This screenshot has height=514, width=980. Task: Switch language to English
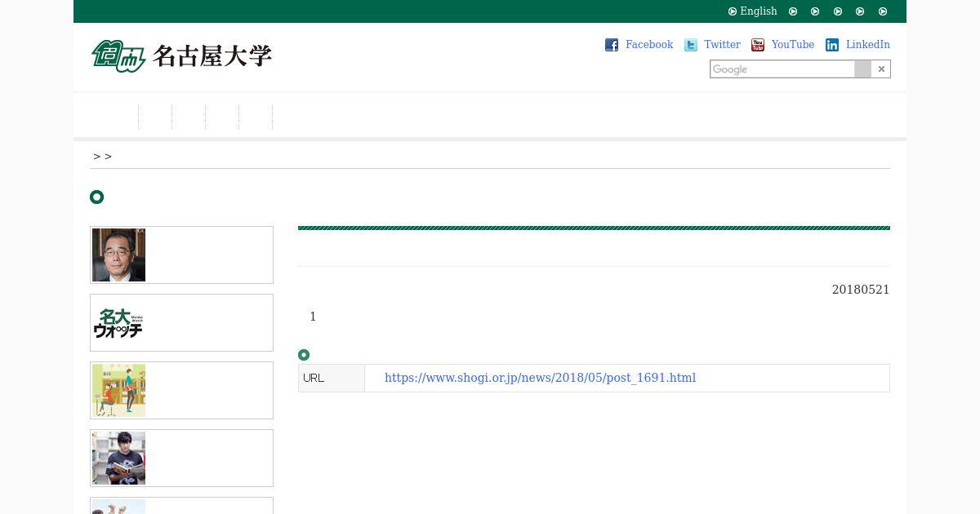click(759, 11)
